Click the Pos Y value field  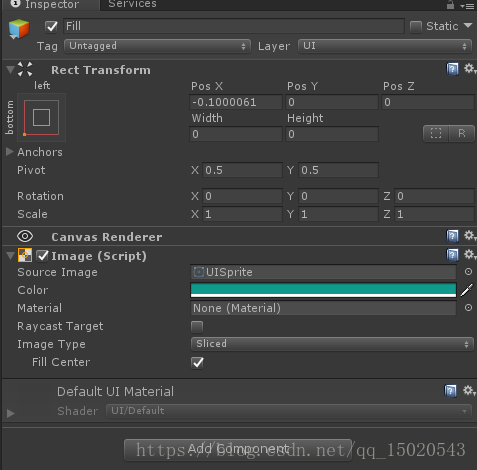[x=332, y=102]
